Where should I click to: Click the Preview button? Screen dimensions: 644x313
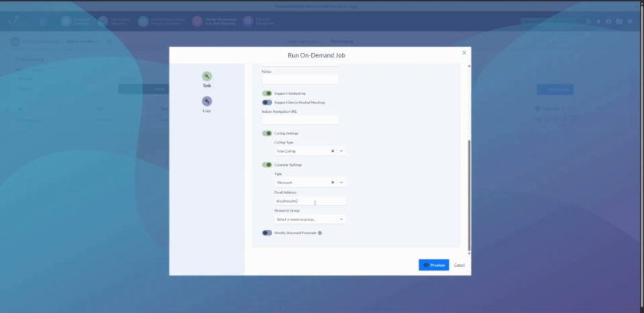coord(434,265)
